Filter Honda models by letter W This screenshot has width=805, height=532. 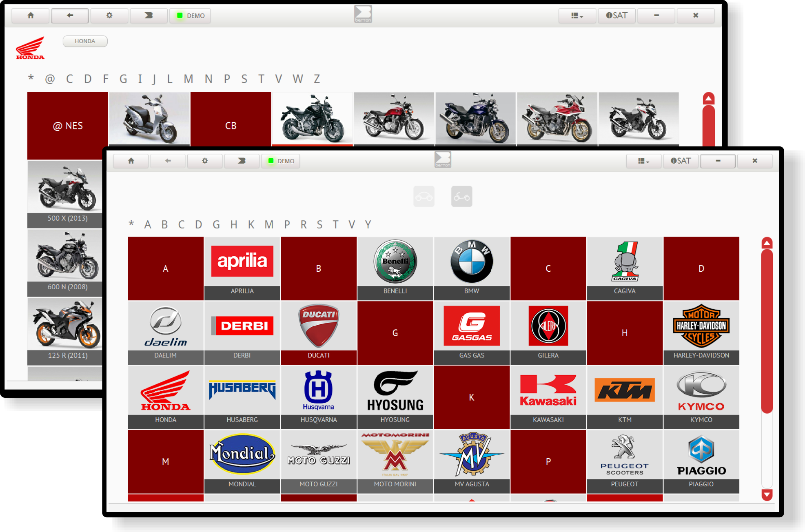298,79
